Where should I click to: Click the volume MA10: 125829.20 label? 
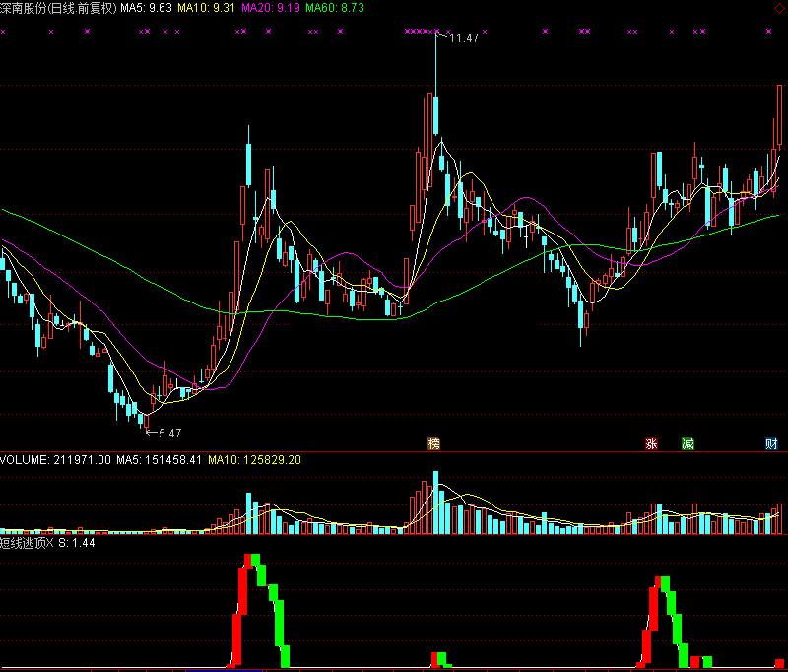(254, 460)
